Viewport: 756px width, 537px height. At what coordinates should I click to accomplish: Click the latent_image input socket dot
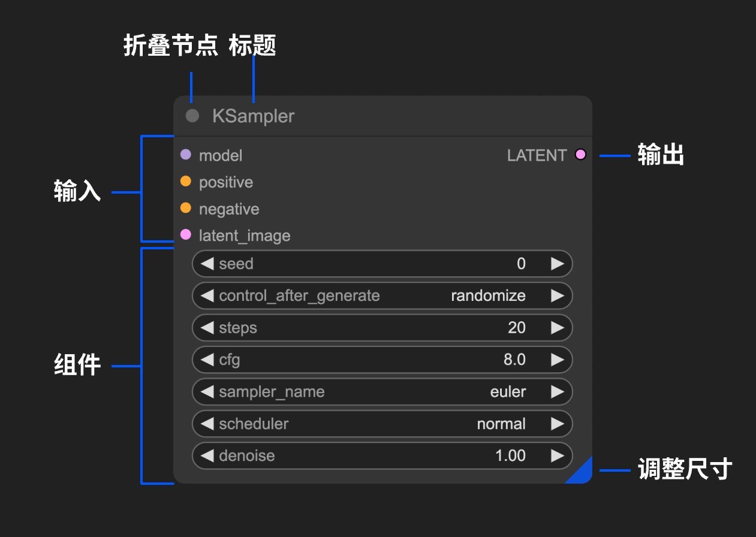(185, 234)
